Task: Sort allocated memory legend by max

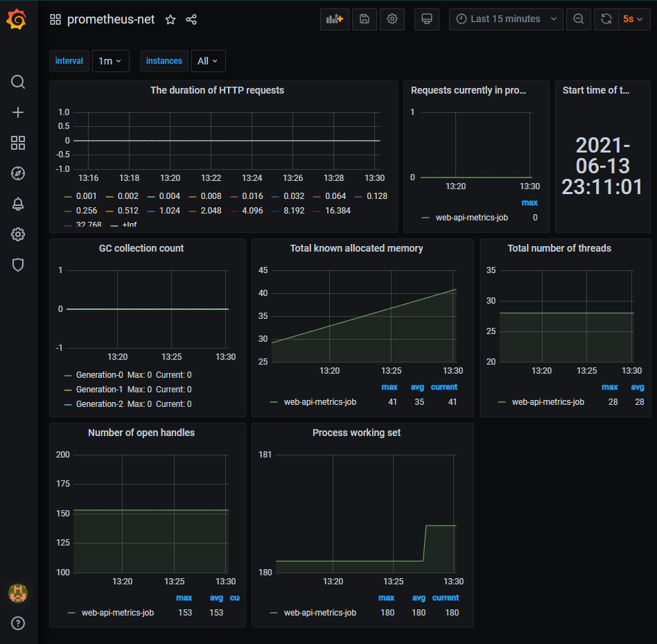Action: tap(389, 387)
